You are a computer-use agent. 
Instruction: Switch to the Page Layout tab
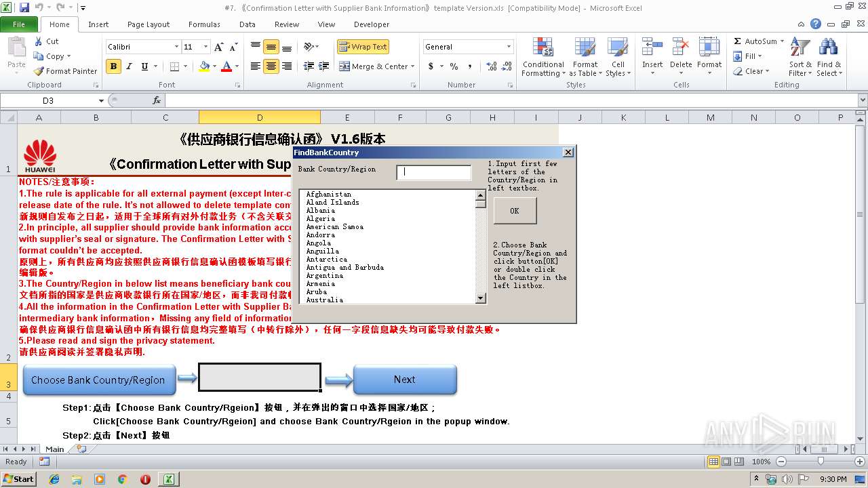click(x=149, y=24)
